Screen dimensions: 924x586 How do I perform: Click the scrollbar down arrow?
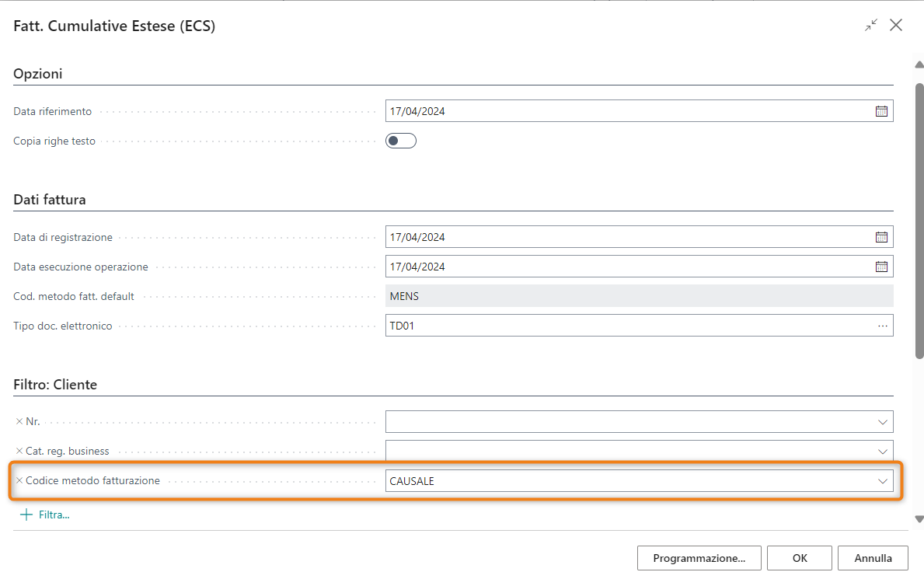click(919, 518)
